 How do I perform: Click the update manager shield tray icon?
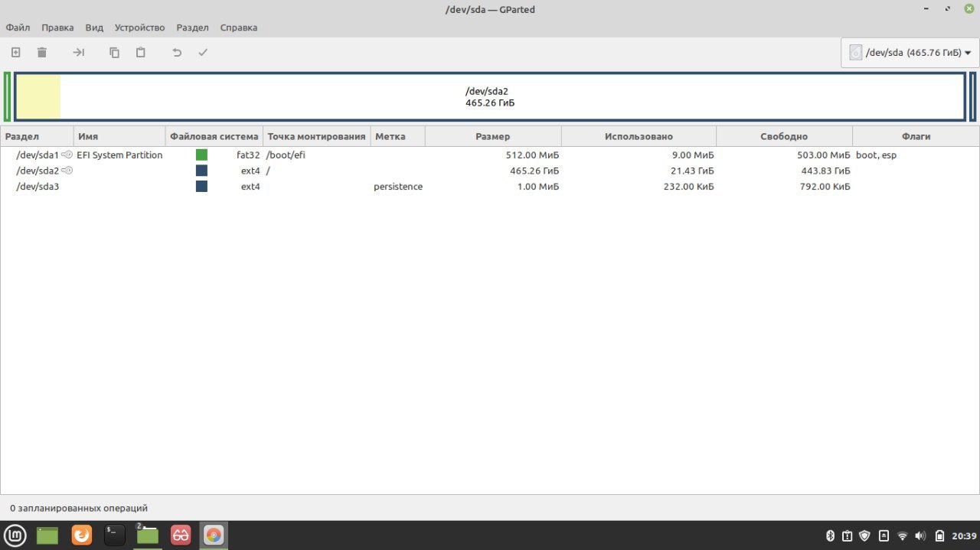(x=865, y=535)
